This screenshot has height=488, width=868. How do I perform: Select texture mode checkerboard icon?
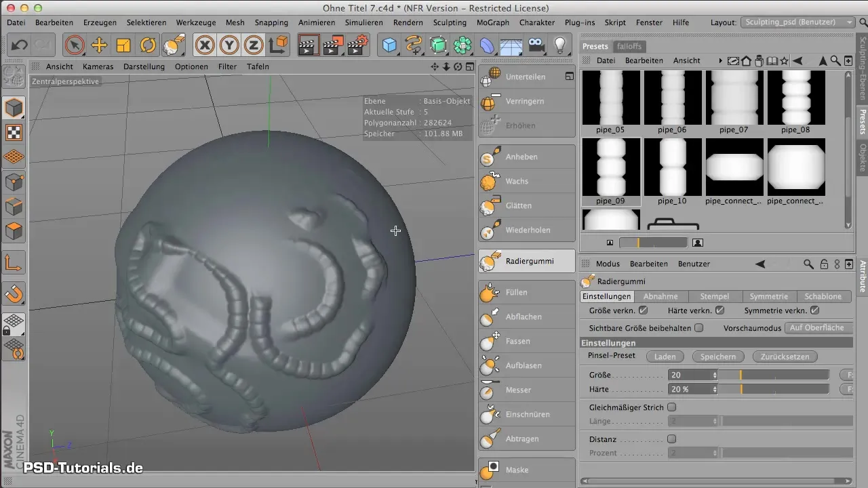14,132
